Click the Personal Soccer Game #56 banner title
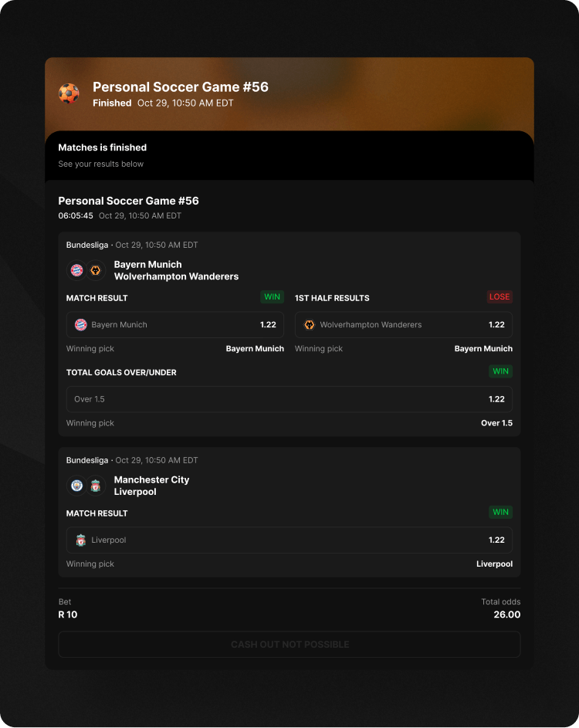 click(181, 87)
